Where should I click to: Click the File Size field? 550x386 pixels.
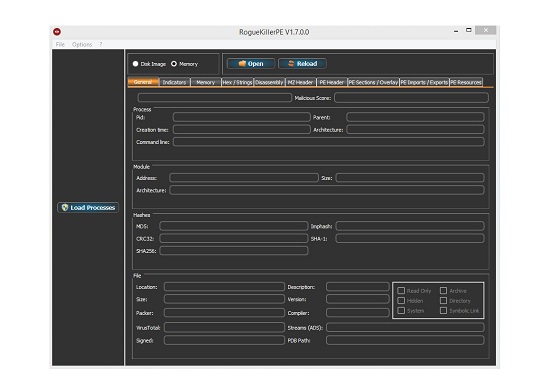[224, 299]
